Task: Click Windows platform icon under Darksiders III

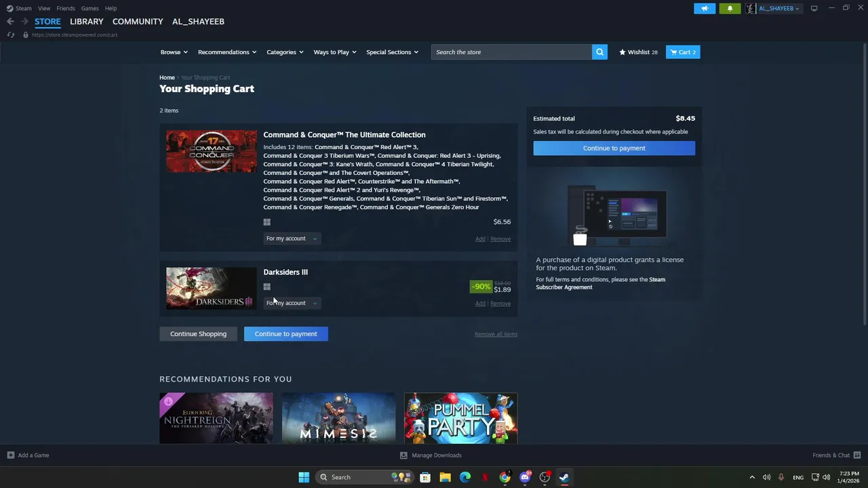Action: [x=267, y=287]
